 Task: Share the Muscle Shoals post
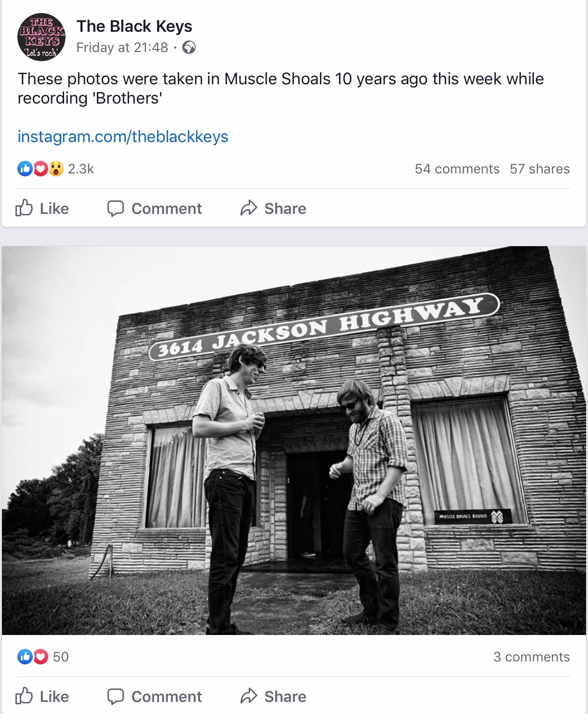273,209
